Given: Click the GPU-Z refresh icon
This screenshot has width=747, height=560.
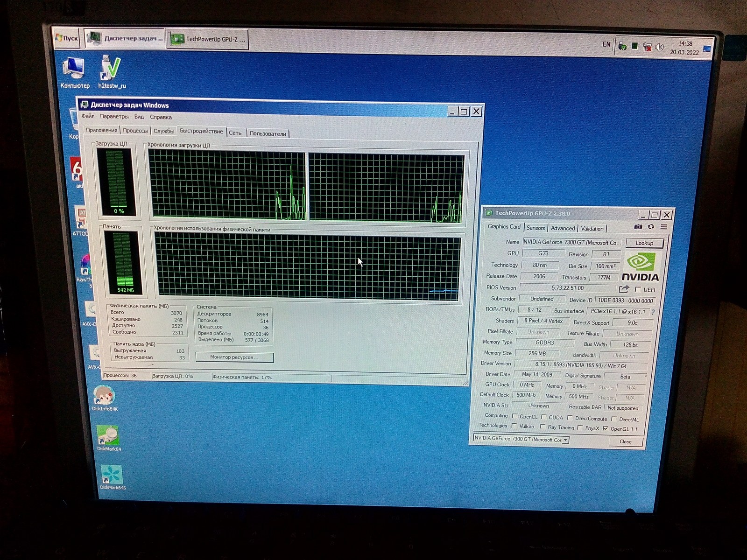Looking at the screenshot, I should (x=651, y=227).
